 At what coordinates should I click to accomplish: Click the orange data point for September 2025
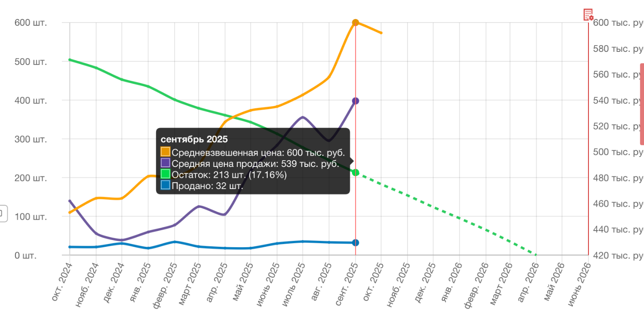[356, 23]
